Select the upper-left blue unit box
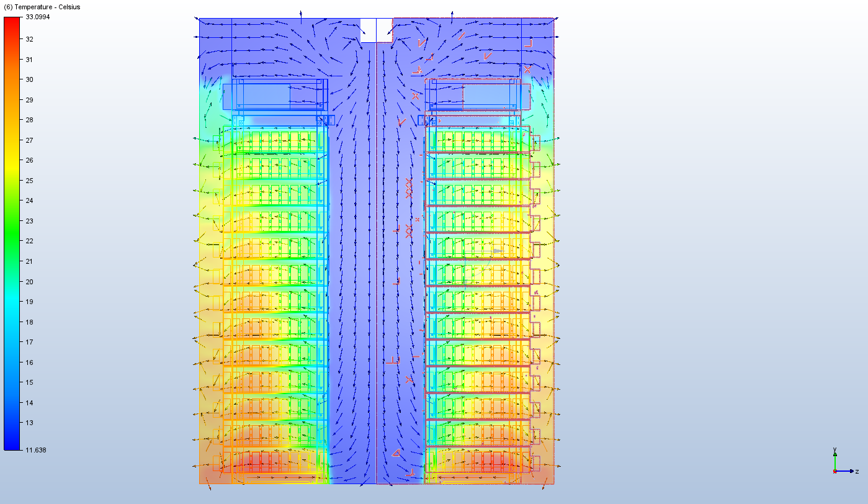 [x=274, y=96]
